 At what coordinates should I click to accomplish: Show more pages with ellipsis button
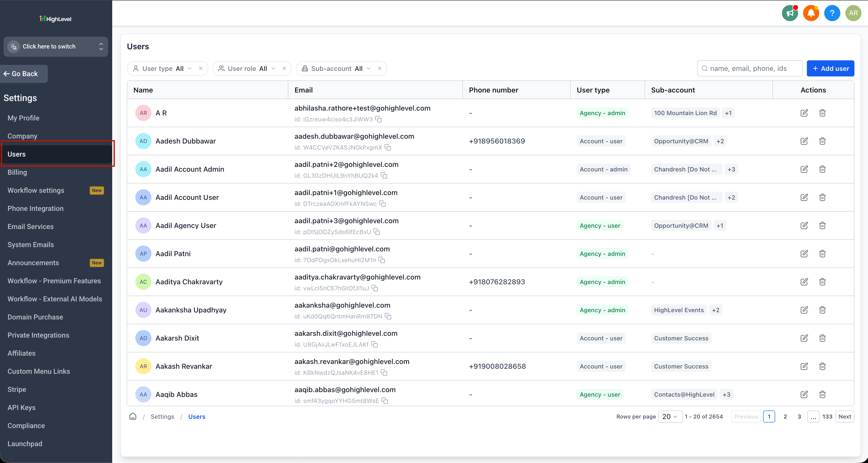click(x=813, y=416)
